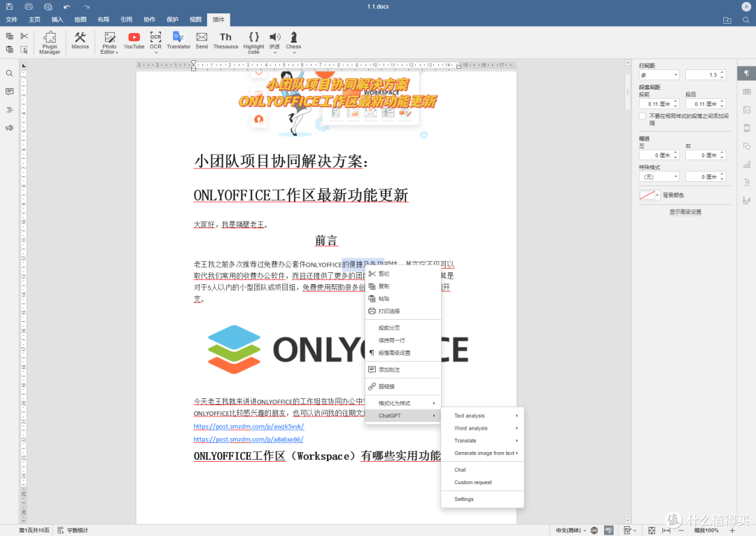Image resolution: width=756 pixels, height=536 pixels.
Task: Click the zoom out minus button
Action: tap(681, 530)
